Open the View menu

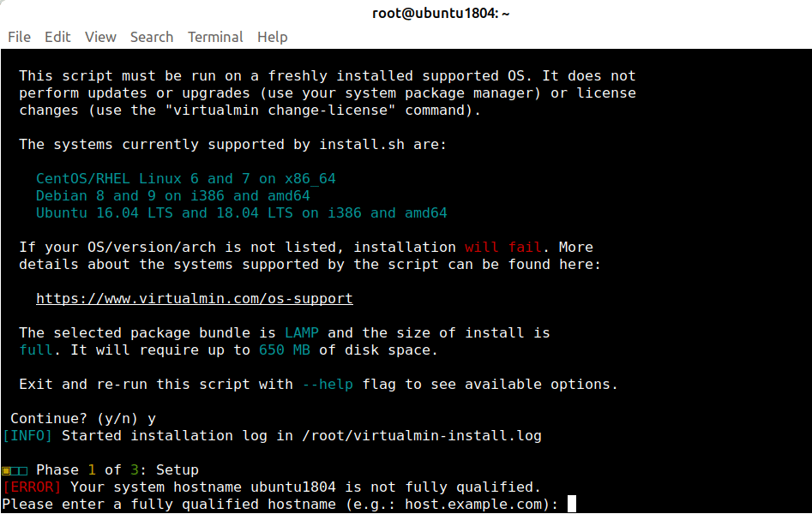click(x=100, y=37)
